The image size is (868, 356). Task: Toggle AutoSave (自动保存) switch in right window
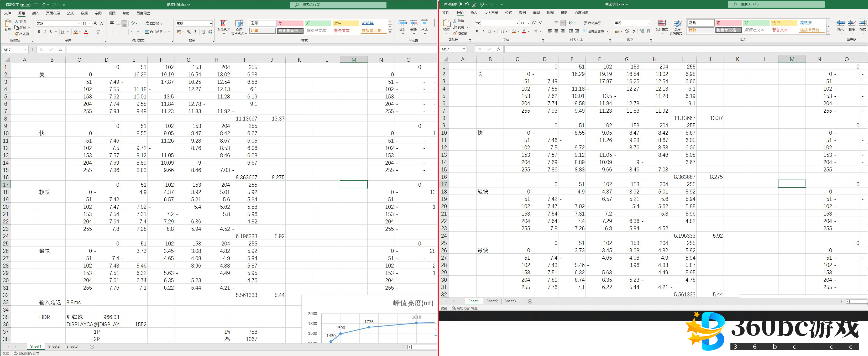pyautogui.click(x=463, y=4)
